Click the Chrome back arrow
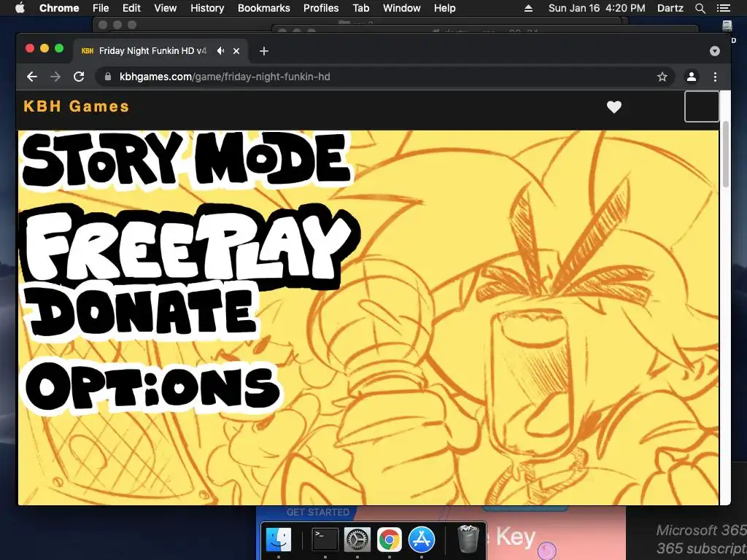 (x=32, y=77)
